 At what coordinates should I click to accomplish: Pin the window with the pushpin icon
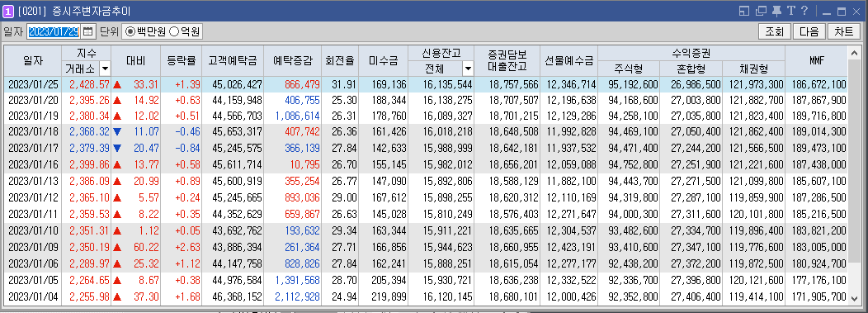pyautogui.click(x=776, y=11)
